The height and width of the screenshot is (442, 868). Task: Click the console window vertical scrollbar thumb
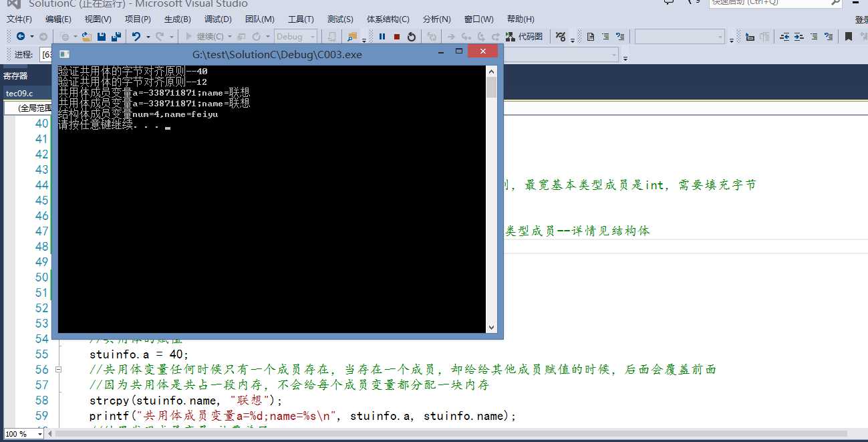tap(492, 88)
